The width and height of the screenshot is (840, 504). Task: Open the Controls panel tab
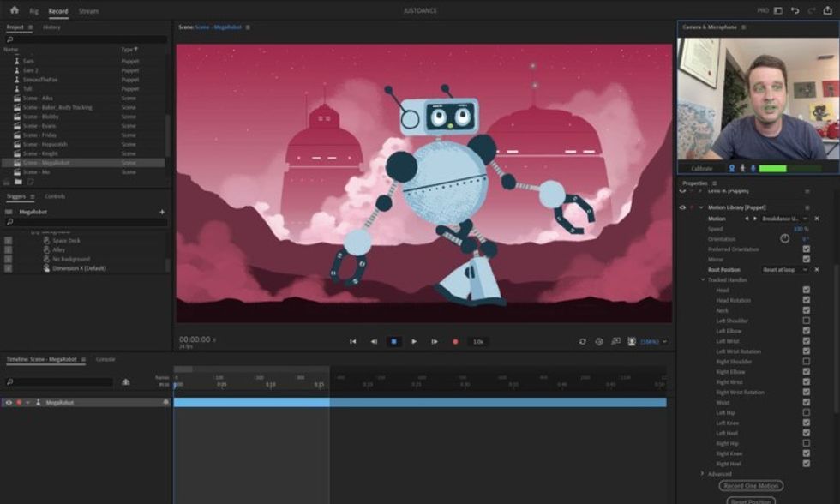(x=55, y=196)
